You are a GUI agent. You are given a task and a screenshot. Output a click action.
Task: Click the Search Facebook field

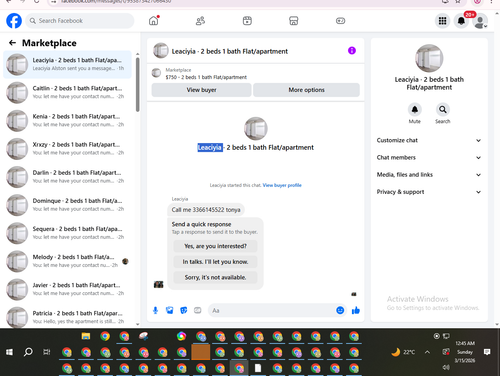80,21
